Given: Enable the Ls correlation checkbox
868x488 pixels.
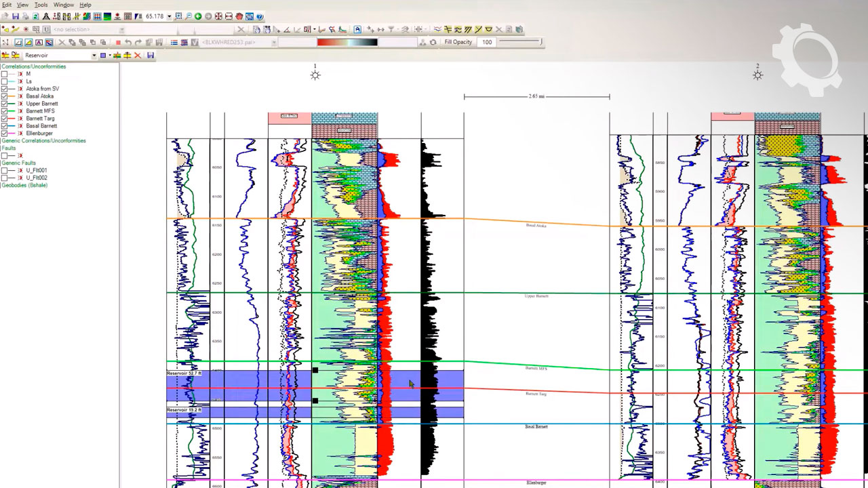Looking at the screenshot, I should tap(5, 81).
